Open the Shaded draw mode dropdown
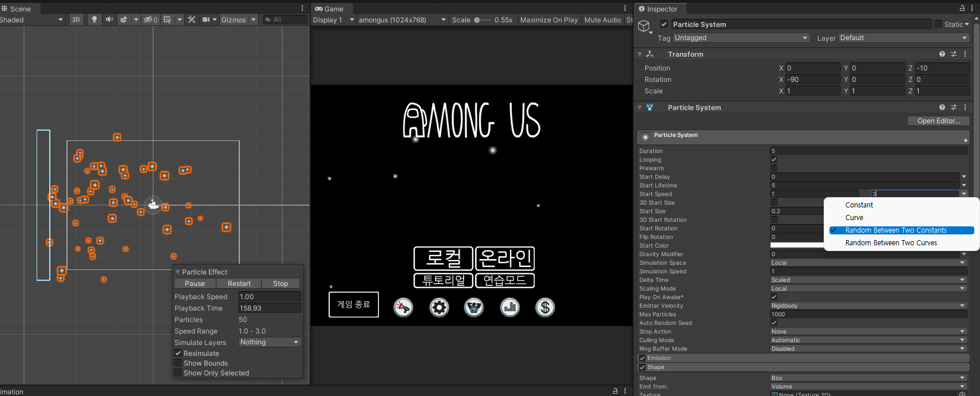 [31, 19]
